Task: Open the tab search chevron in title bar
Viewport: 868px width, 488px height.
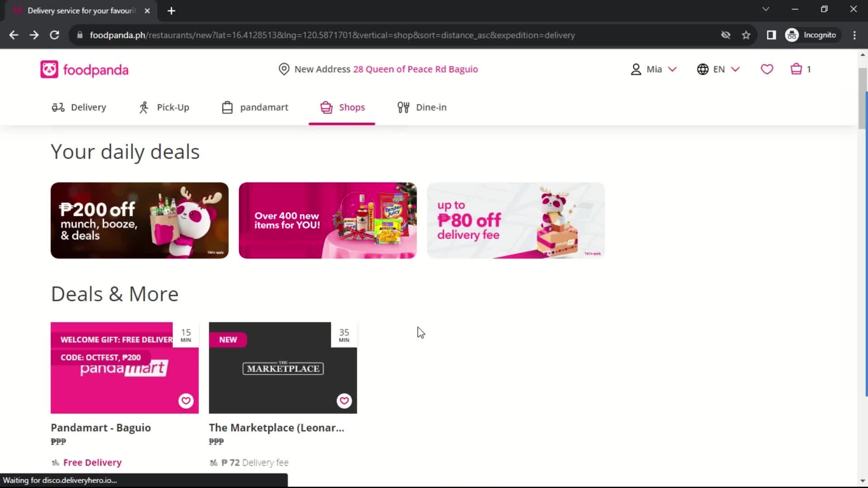Action: (765, 9)
